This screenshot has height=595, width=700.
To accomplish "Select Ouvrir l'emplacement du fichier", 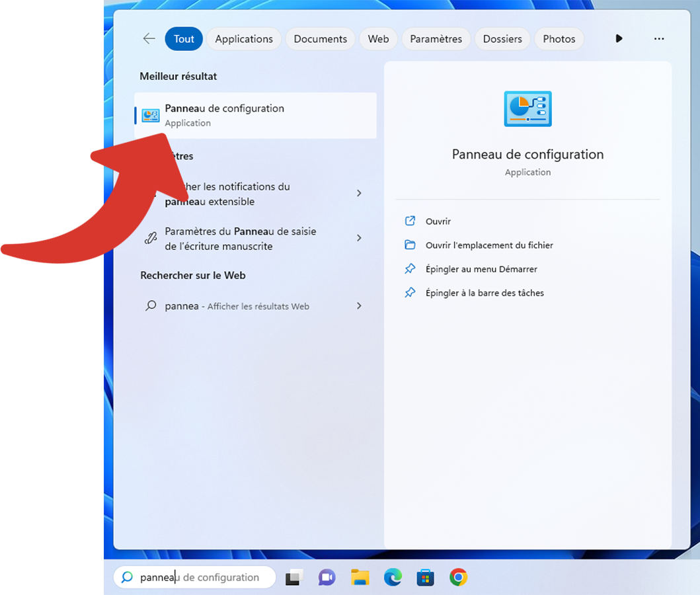I will [488, 245].
